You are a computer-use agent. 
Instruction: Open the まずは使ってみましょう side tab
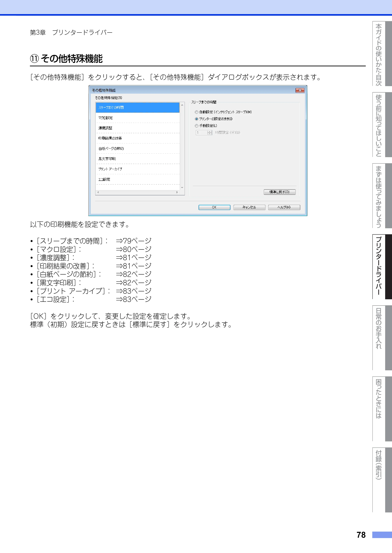[382, 196]
